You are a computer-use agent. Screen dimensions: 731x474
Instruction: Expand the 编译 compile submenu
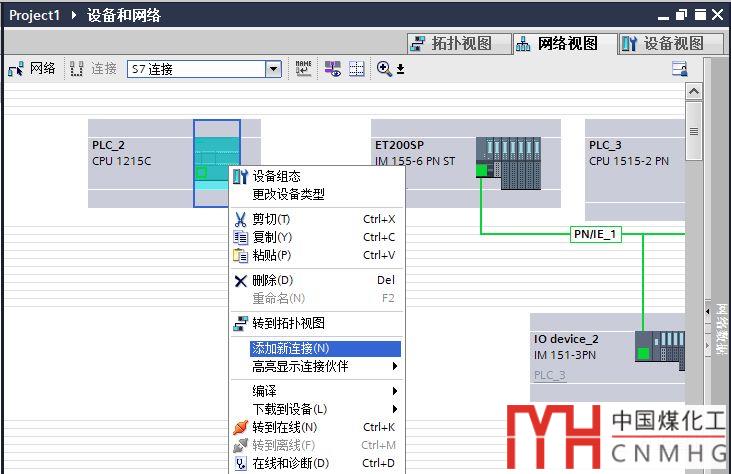click(317, 391)
